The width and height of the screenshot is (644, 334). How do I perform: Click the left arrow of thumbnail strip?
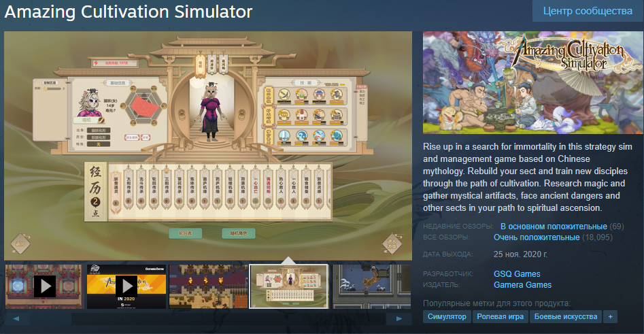click(16, 318)
